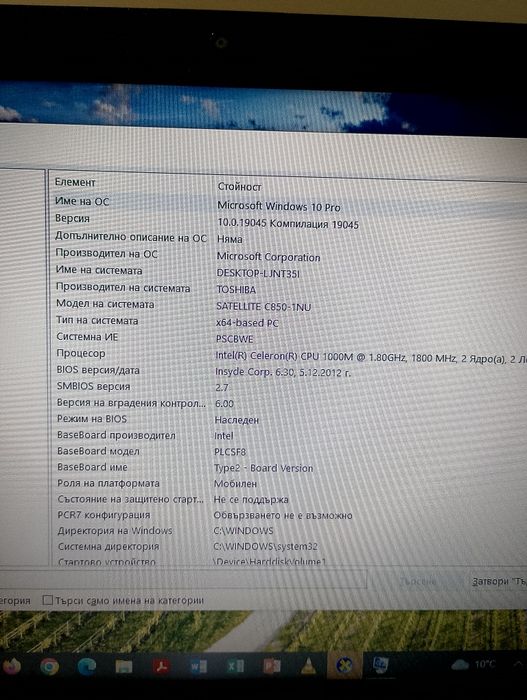Select value 'Type2 - Board Version'
The height and width of the screenshot is (700, 527).
point(264,468)
